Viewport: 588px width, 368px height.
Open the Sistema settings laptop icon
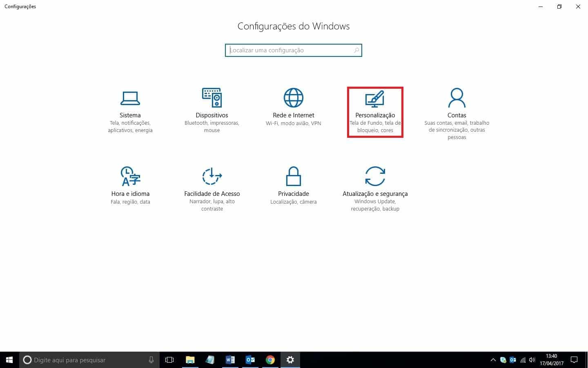pyautogui.click(x=130, y=98)
